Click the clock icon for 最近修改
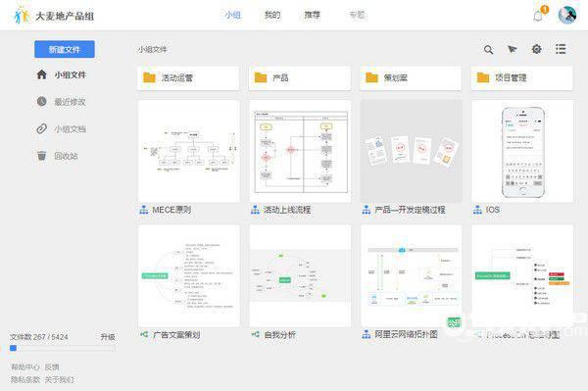 (x=41, y=101)
